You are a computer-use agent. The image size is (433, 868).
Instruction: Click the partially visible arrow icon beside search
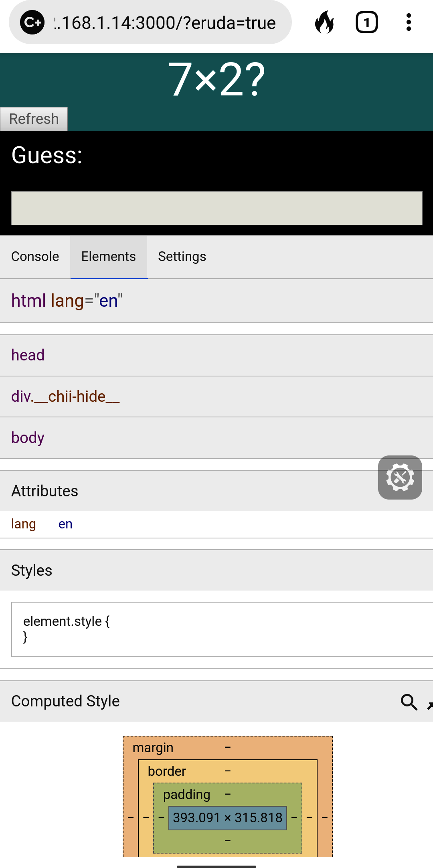430,705
